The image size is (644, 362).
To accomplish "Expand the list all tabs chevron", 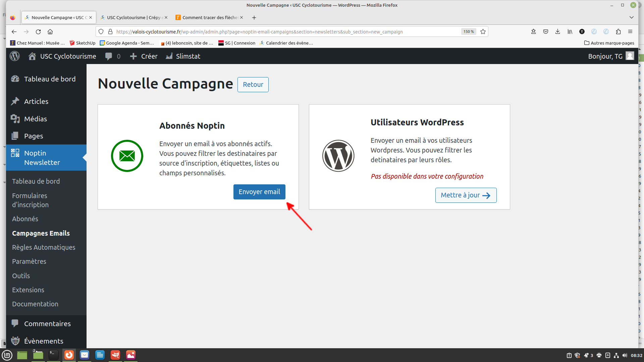I will 632,17.
